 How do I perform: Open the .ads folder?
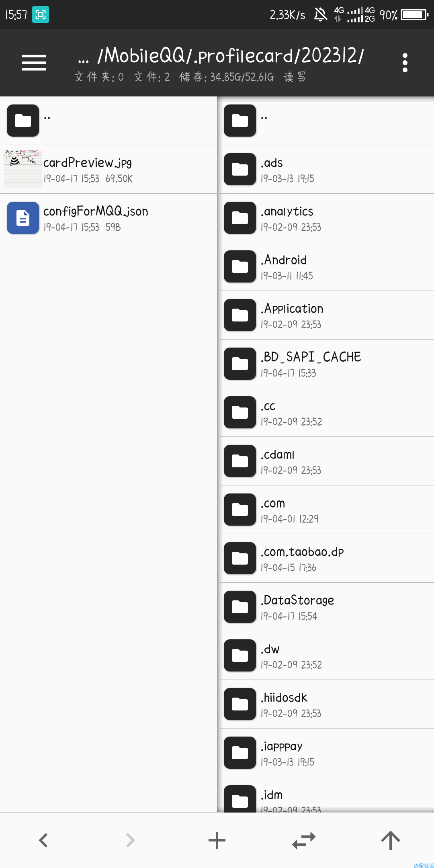(326, 169)
